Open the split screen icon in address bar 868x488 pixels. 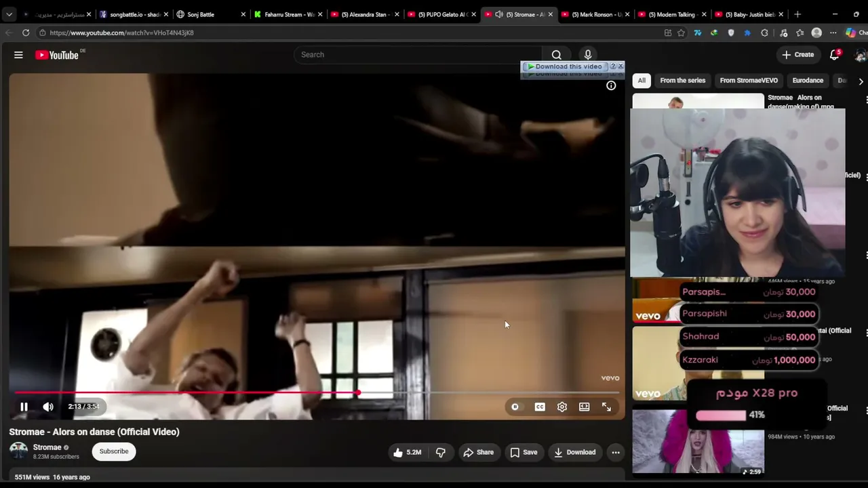point(668,33)
